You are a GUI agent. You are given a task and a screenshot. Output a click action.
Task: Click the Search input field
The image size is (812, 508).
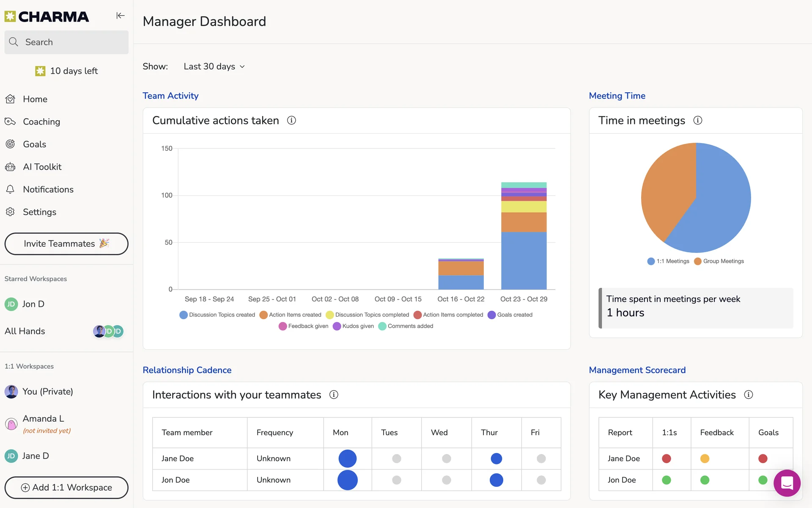[x=66, y=42]
